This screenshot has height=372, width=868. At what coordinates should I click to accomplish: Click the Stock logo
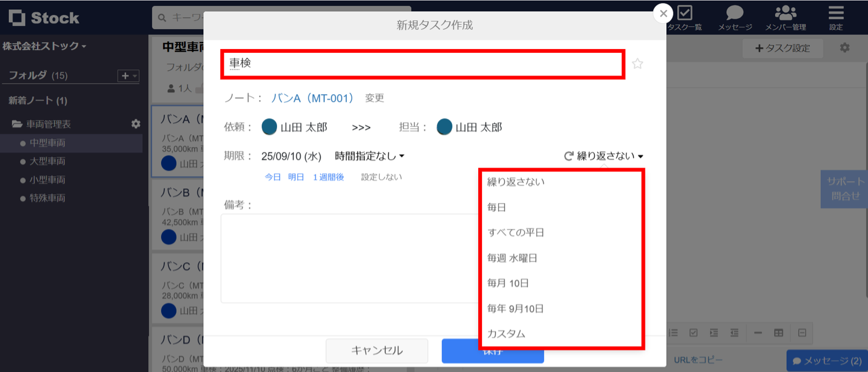tap(44, 18)
